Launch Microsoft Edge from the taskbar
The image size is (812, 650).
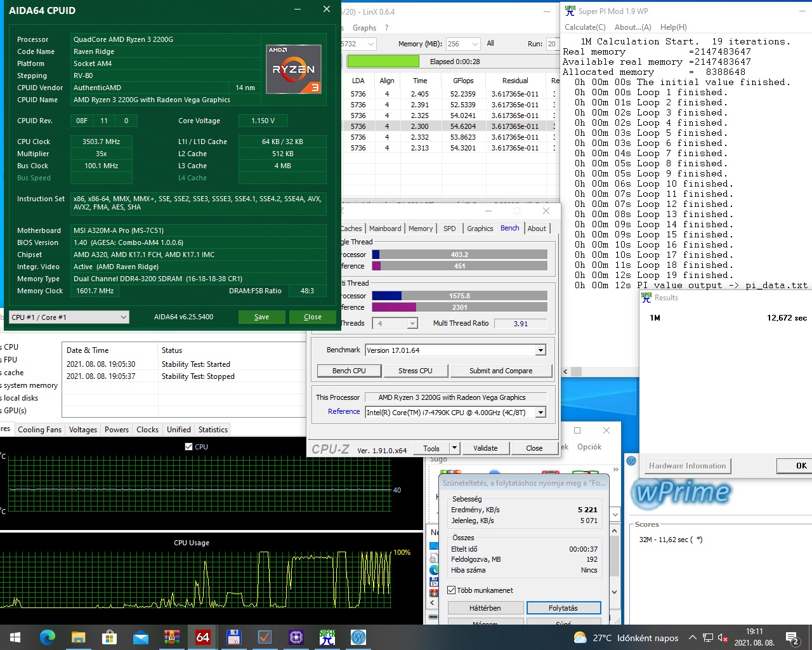click(x=48, y=637)
